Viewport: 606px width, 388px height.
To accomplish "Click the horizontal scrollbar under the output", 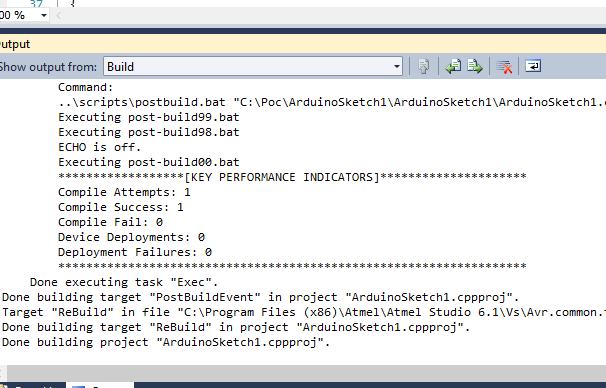I will point(306,373).
